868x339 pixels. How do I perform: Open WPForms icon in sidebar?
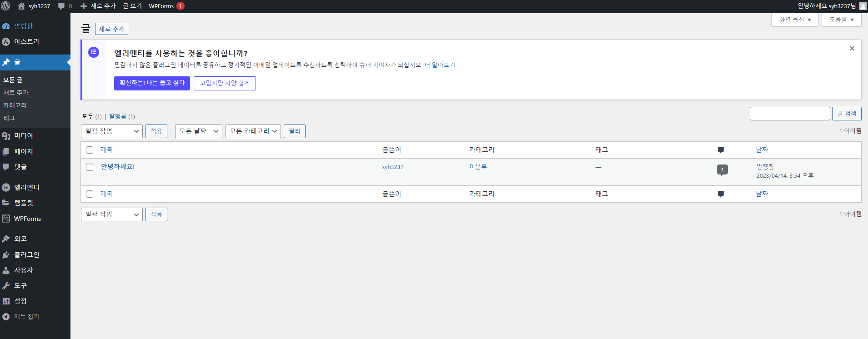coord(6,219)
